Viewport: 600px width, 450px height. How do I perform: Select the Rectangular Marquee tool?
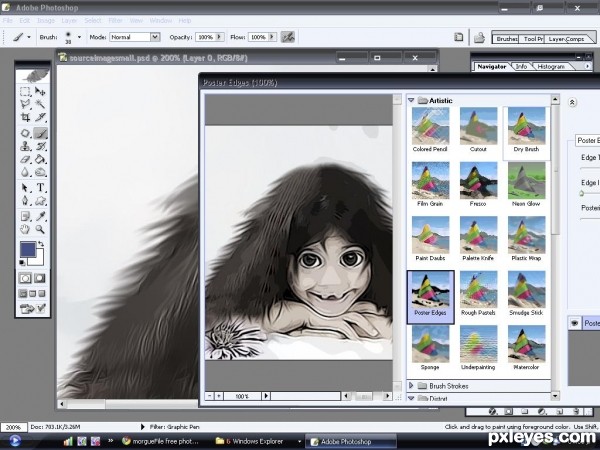pos(25,91)
